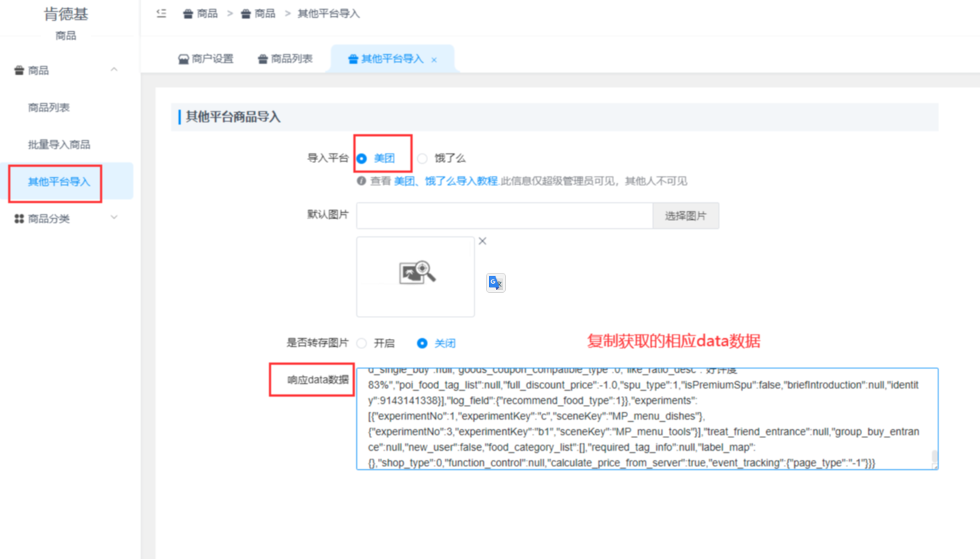Viewport: 980px width, 559px height.
Task: Remove preview image with the X icon
Action: (482, 241)
